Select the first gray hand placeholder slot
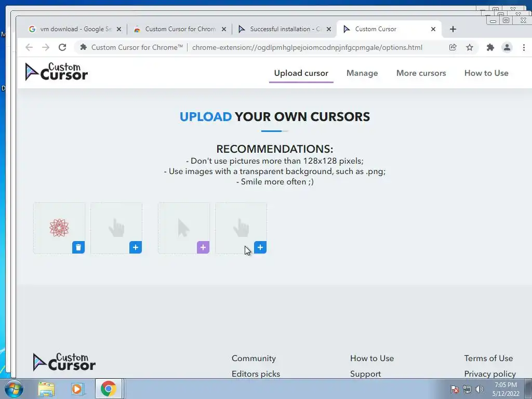The height and width of the screenshot is (399, 532). pos(116,228)
